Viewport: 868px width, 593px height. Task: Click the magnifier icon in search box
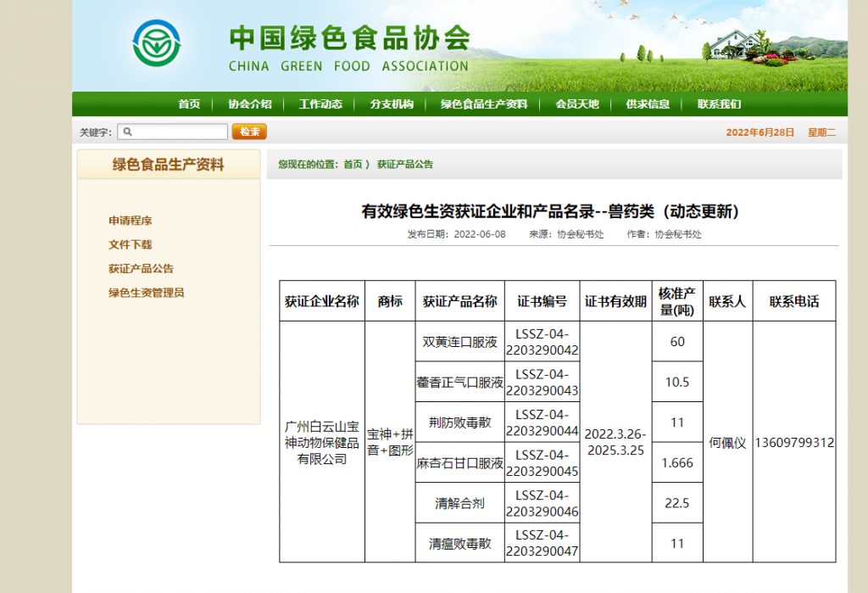click(x=127, y=131)
